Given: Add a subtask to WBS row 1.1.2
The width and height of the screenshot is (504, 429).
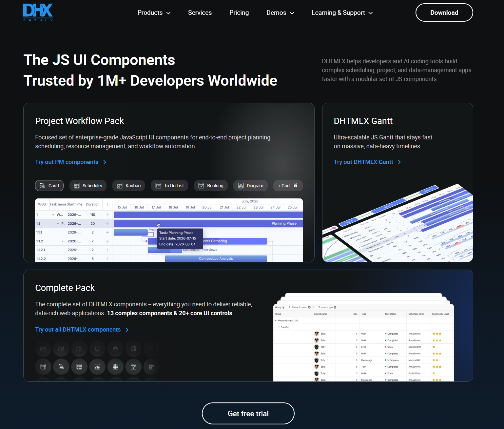Looking at the screenshot, I should 107,241.
